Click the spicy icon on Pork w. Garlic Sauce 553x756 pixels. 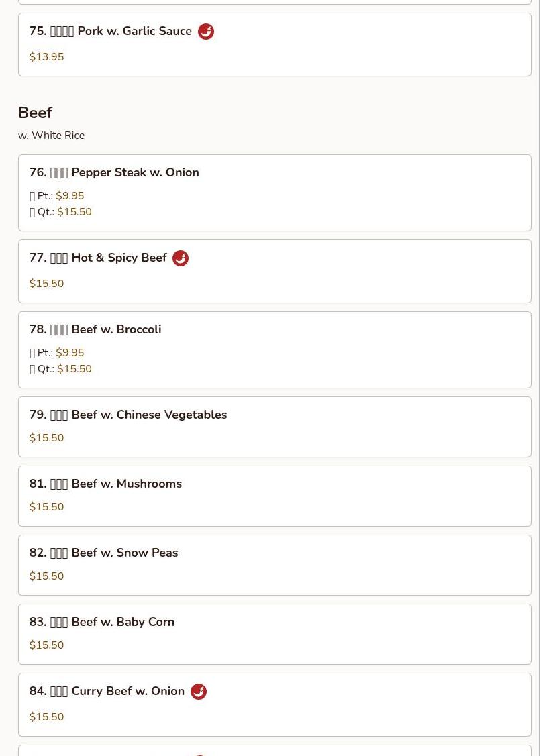pyautogui.click(x=206, y=32)
